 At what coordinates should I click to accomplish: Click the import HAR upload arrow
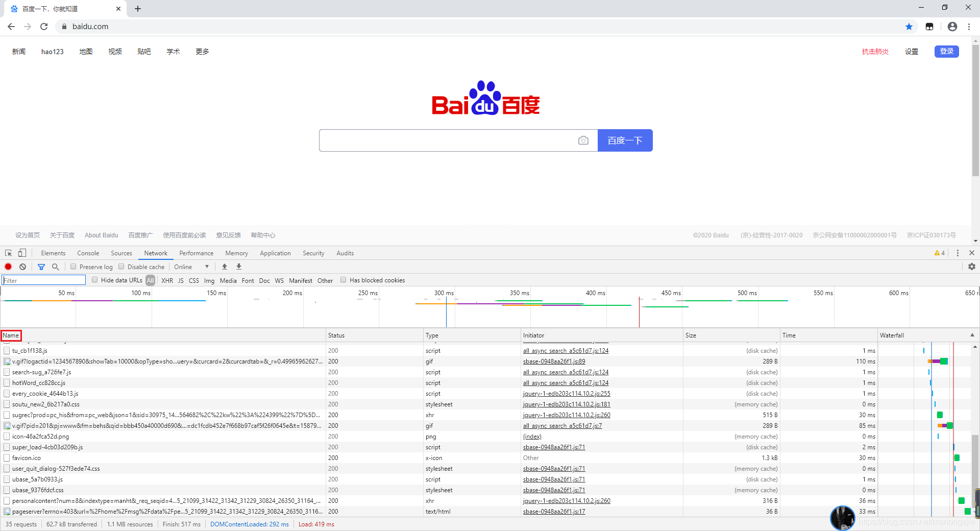pyautogui.click(x=225, y=267)
